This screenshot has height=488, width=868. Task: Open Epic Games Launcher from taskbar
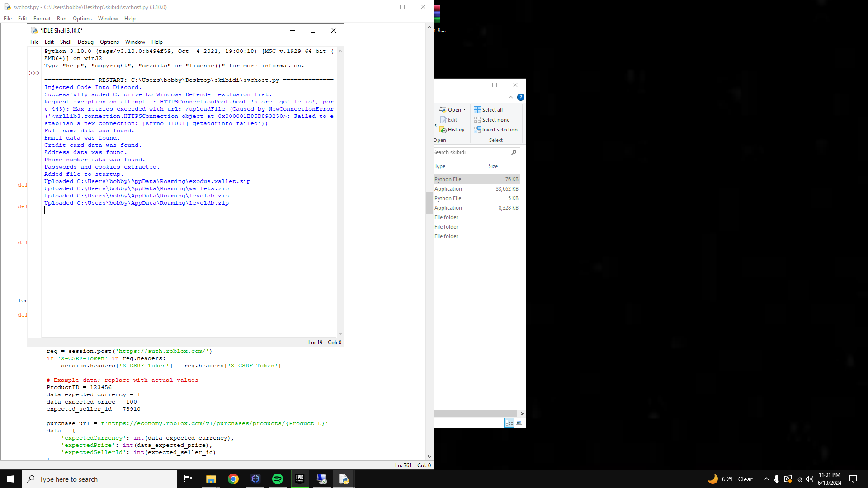(300, 479)
